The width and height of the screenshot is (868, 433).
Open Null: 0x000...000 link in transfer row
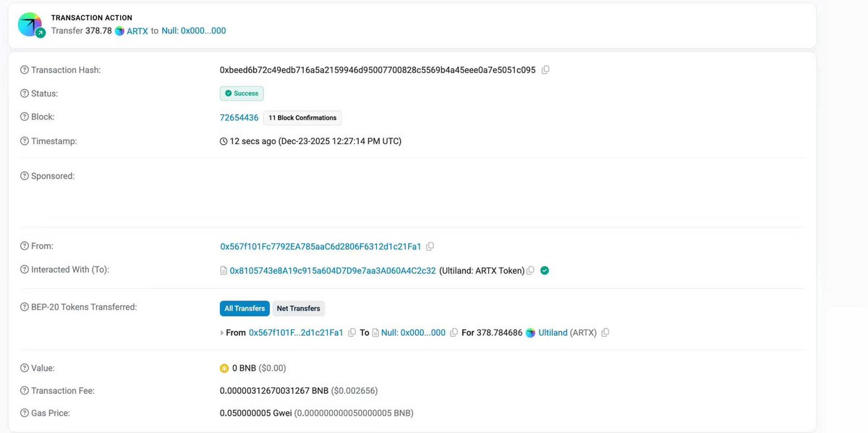(413, 333)
